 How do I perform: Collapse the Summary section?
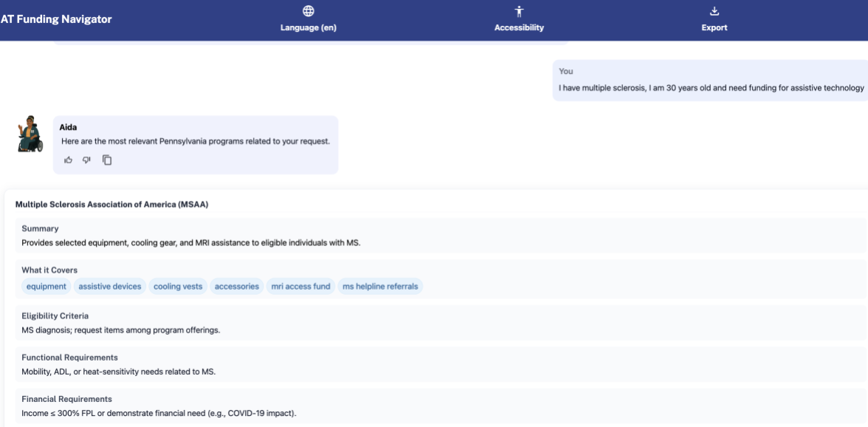[40, 228]
